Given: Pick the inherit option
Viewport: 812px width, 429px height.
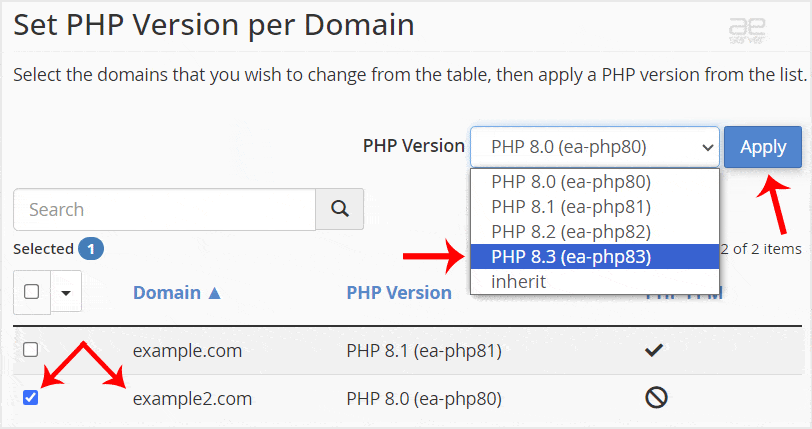Looking at the screenshot, I should 518,282.
